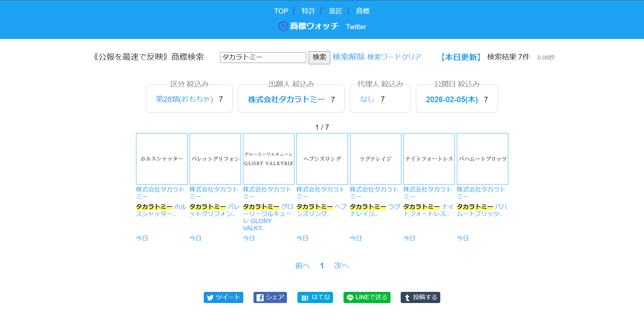Click applicant link under GLORY VALKYRIE thumbnail

[x=267, y=193]
